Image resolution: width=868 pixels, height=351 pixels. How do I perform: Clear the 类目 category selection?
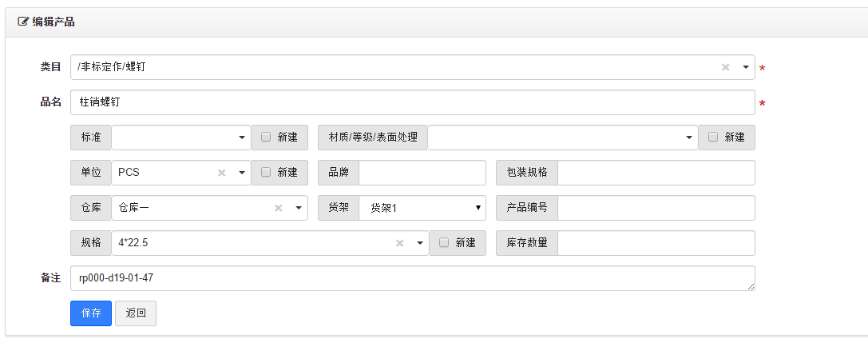(x=725, y=67)
